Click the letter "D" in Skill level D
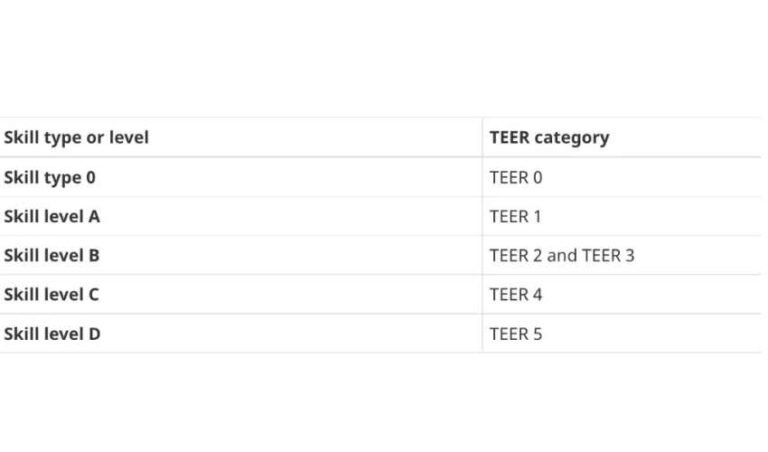This screenshot has width=768, height=452. [94, 334]
